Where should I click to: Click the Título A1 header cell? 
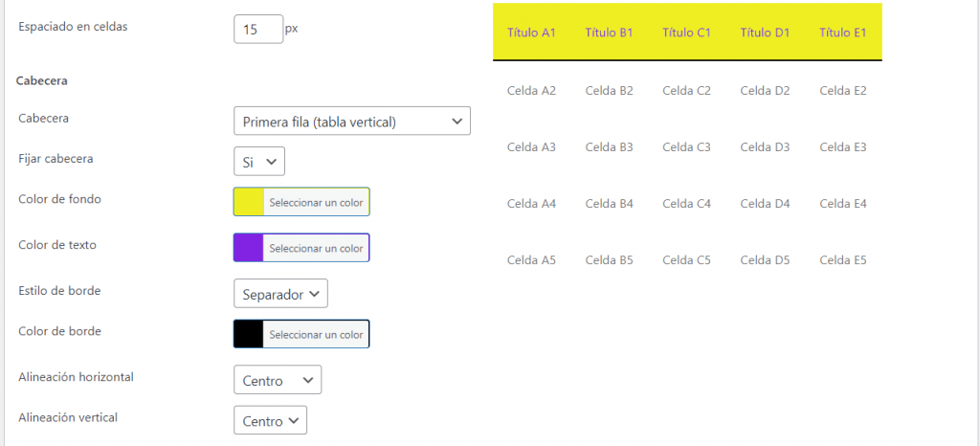click(531, 33)
